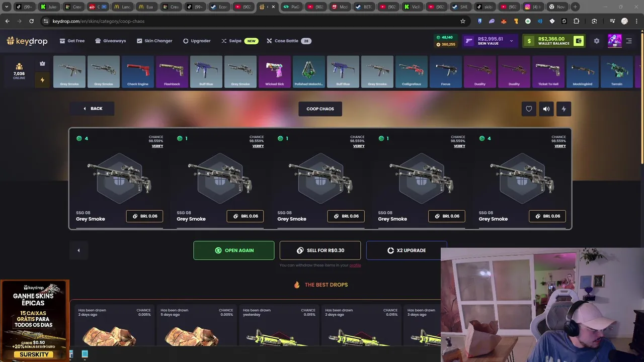
Task: Click the online users count icon
Action: point(19,66)
